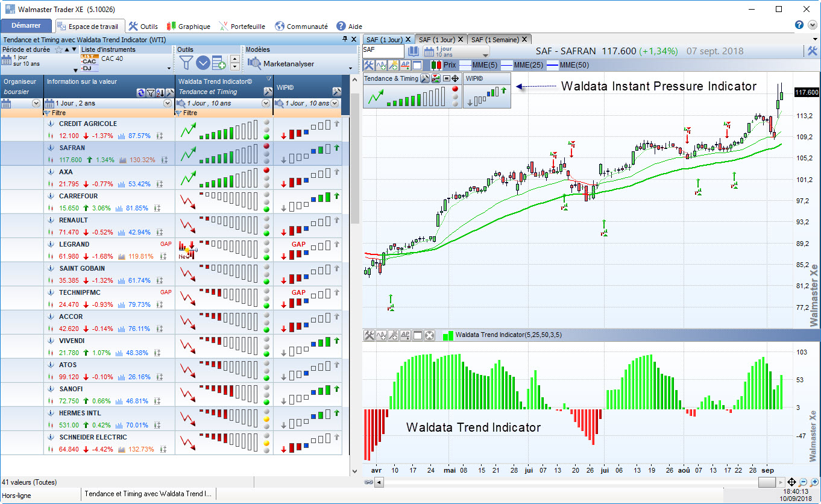Select the Espace de travail tab
Viewport: 821px width, 504px height.
[90, 26]
